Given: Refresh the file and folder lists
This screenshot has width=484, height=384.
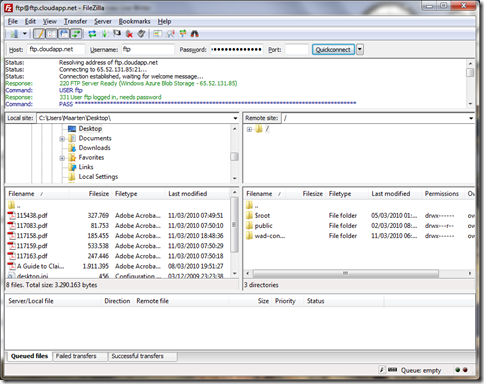Looking at the screenshot, I should [x=92, y=34].
